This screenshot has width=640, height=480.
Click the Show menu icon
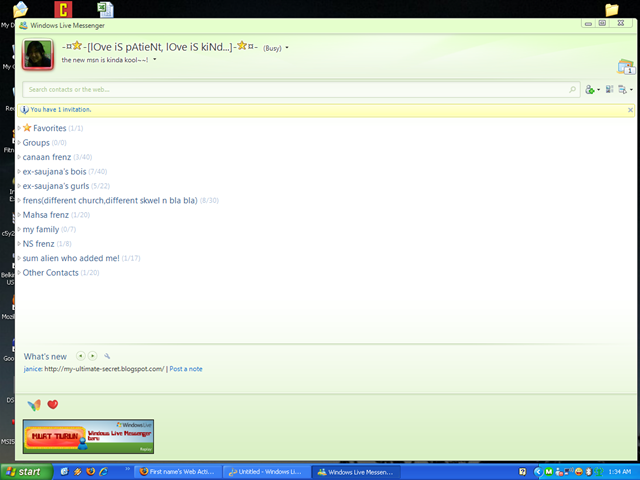(x=622, y=89)
